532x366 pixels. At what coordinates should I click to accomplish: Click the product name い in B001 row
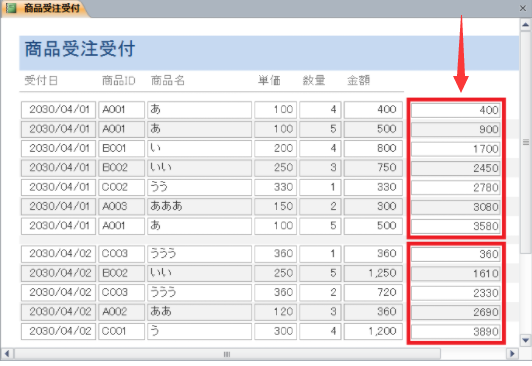(200, 149)
